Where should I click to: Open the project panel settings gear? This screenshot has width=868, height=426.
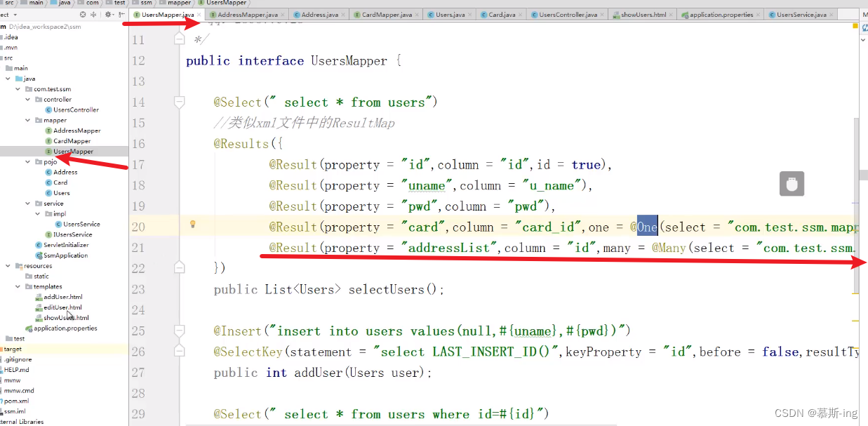click(x=109, y=14)
